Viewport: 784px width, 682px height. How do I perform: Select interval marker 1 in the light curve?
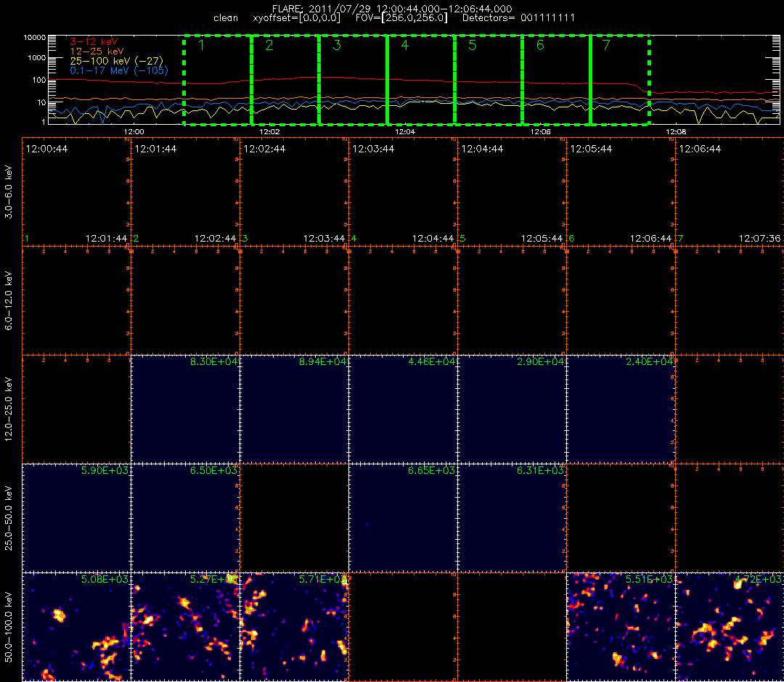[202, 45]
